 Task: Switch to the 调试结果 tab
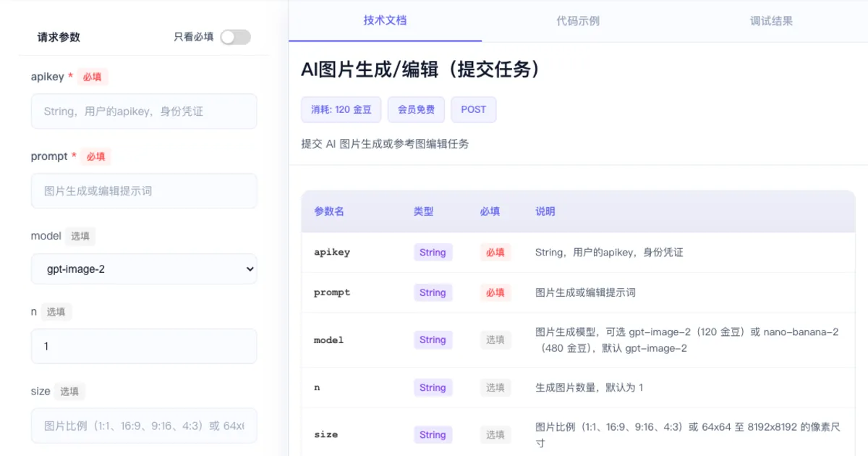(x=771, y=20)
